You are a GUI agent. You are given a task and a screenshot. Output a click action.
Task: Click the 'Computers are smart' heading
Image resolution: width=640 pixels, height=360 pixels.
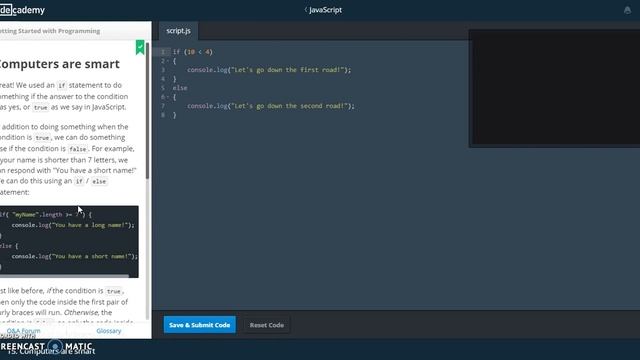(59, 64)
